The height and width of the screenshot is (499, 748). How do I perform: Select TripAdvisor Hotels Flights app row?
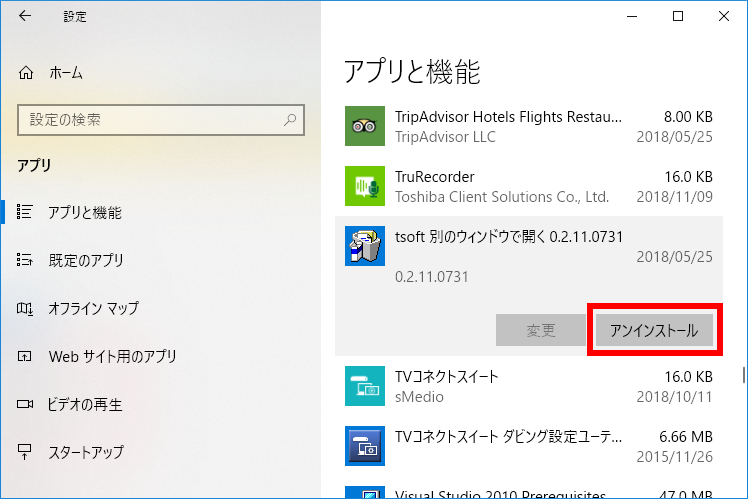pyautogui.click(x=529, y=126)
